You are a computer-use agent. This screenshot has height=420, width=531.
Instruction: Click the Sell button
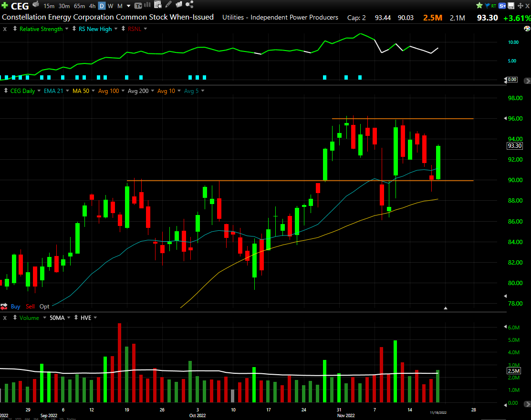point(30,306)
